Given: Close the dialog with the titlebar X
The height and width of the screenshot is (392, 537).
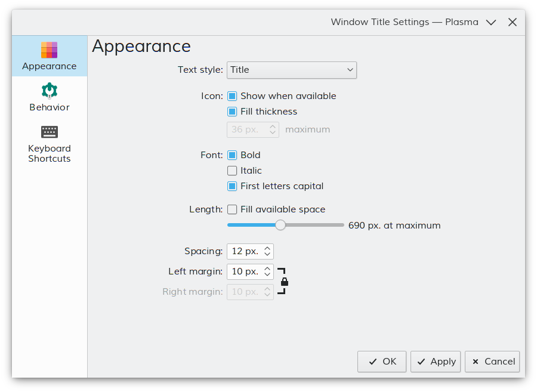Looking at the screenshot, I should [513, 22].
